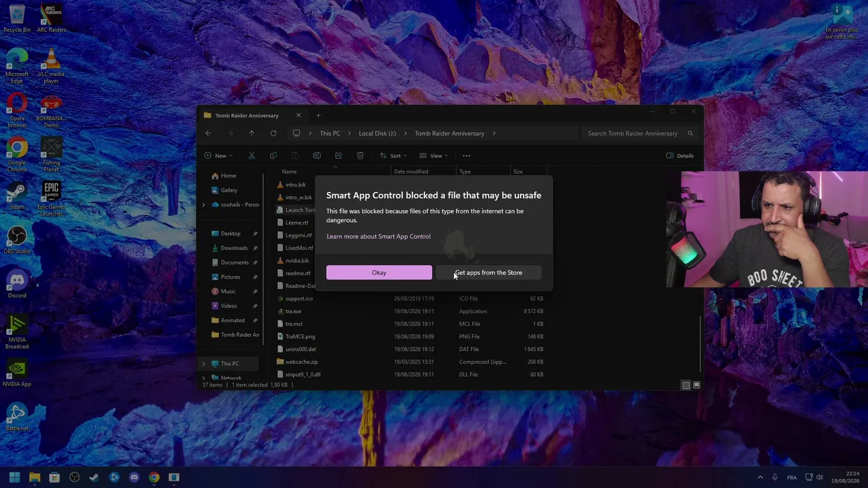Open Battle.net desktop shortcut
The image size is (868, 488).
coord(17,417)
